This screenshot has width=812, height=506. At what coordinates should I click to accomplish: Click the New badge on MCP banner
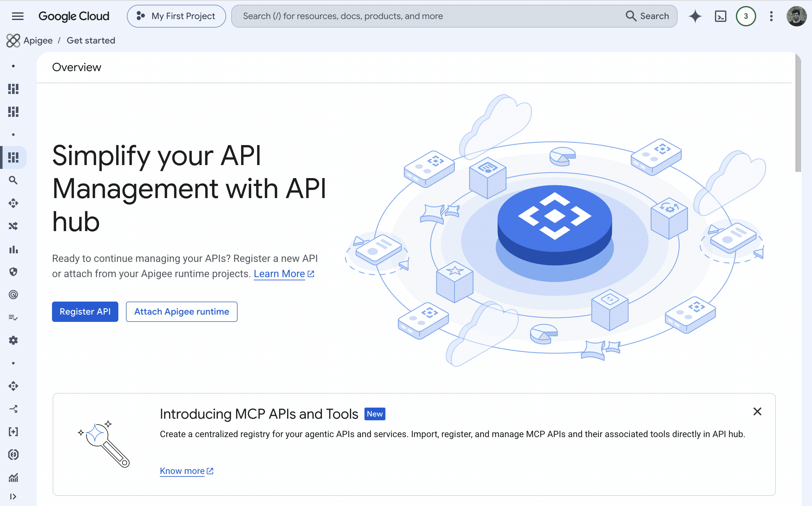375,414
